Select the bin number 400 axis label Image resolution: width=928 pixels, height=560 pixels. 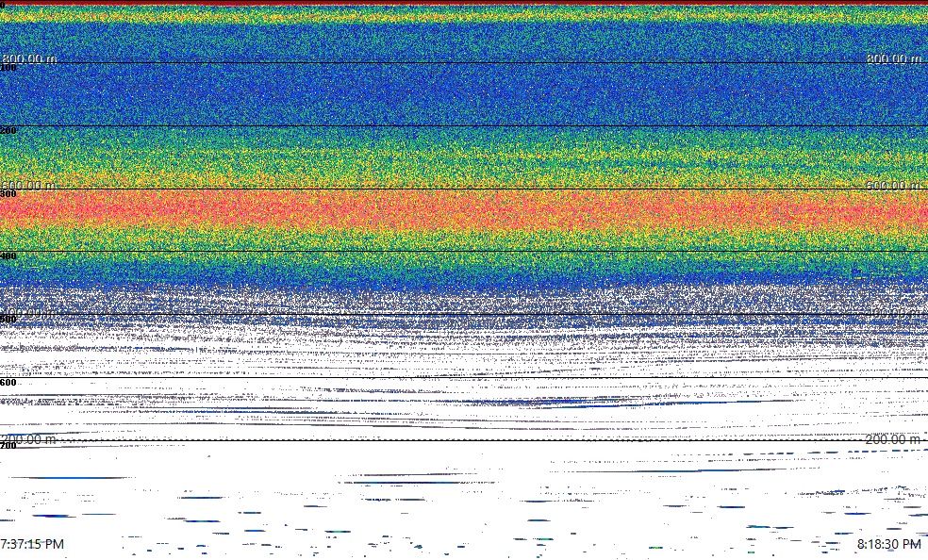coord(8,256)
